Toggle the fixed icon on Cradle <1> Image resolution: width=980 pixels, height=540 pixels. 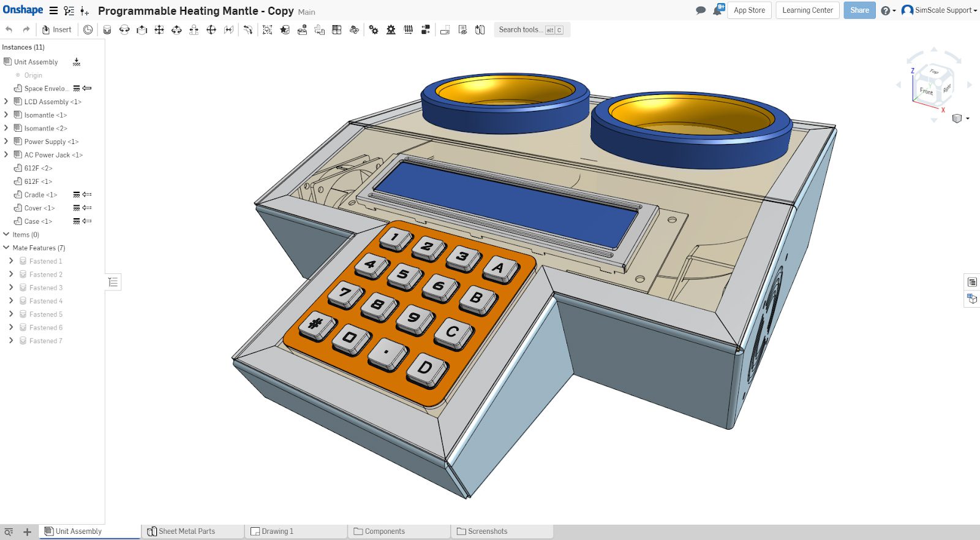(x=77, y=195)
